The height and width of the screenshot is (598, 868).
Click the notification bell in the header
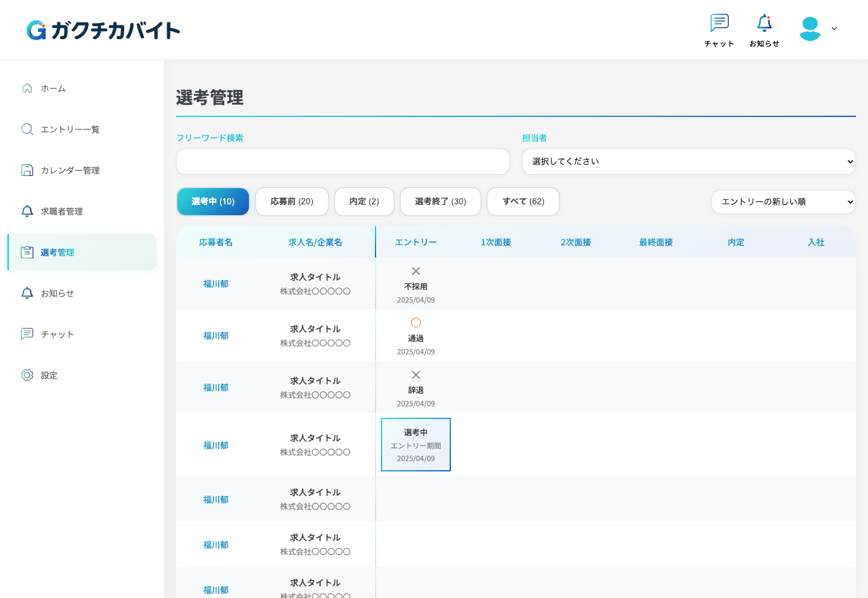(764, 30)
